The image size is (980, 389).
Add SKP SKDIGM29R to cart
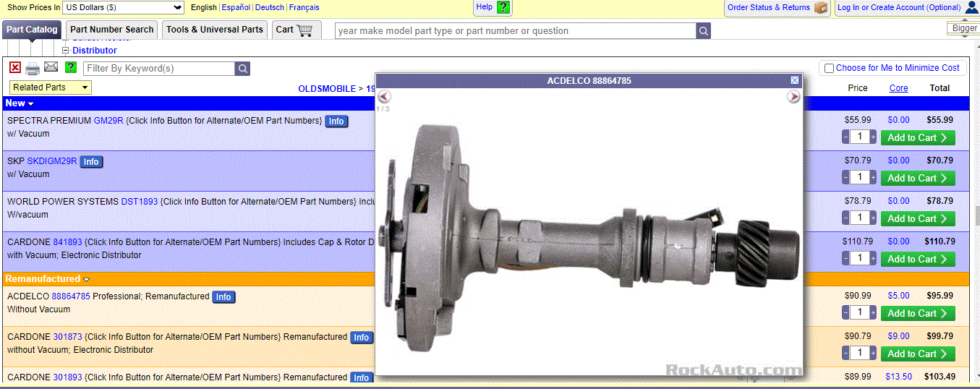pyautogui.click(x=918, y=178)
